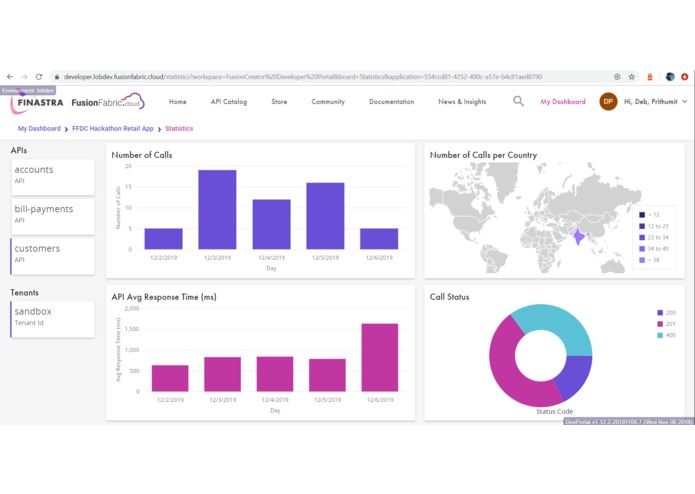The width and height of the screenshot is (695, 494).
Task: Click the 12/4/2019 response time bar
Action: 275,374
